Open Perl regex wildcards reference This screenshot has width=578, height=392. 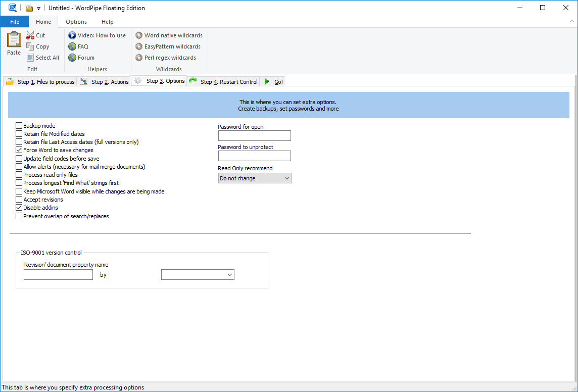coord(139,58)
